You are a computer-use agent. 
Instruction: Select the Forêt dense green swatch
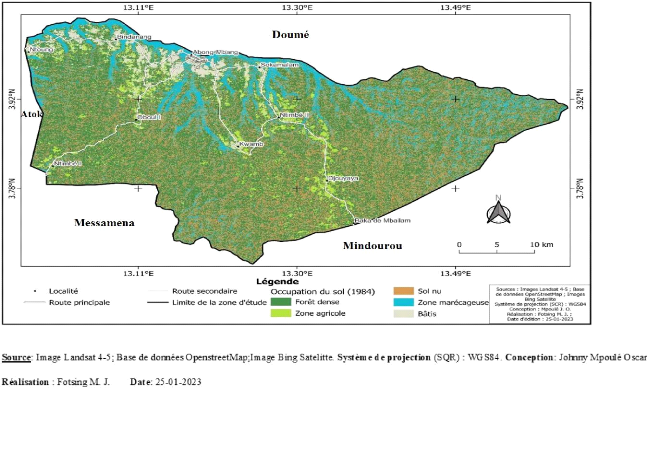click(281, 302)
